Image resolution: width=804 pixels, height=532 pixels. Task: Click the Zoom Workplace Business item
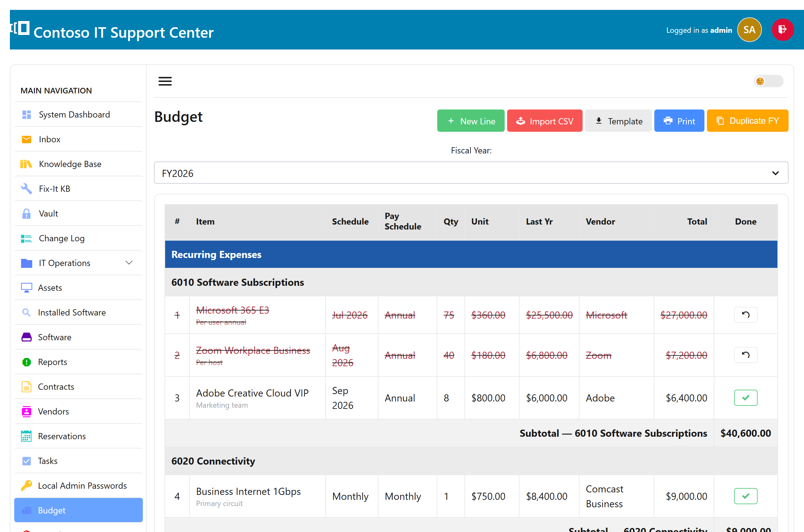coord(253,350)
